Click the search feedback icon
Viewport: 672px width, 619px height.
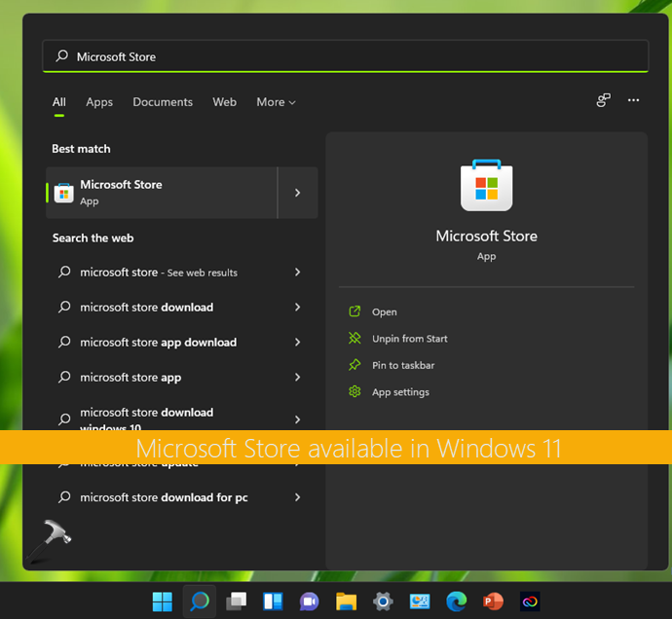(x=604, y=100)
